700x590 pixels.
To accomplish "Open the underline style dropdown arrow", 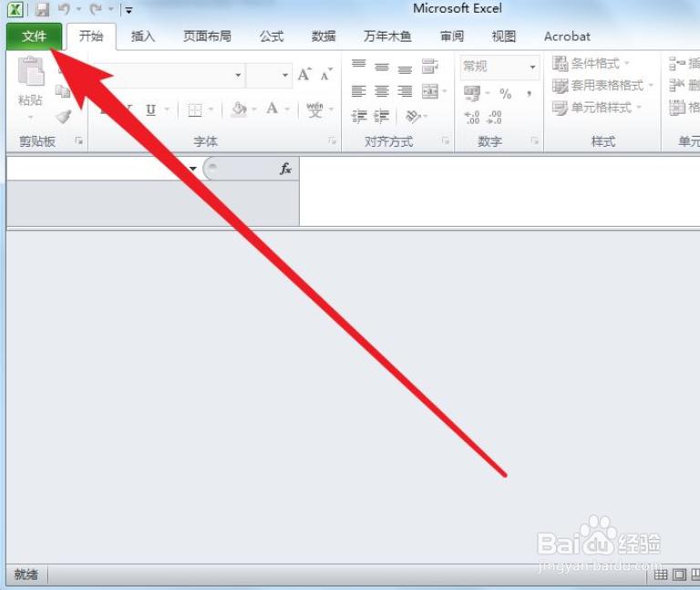I will 168,109.
